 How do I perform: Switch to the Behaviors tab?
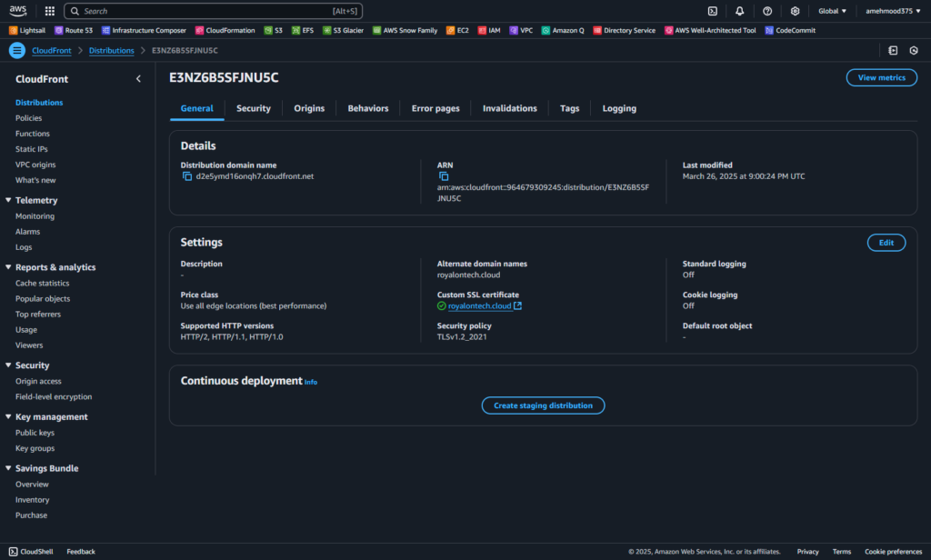coord(368,108)
